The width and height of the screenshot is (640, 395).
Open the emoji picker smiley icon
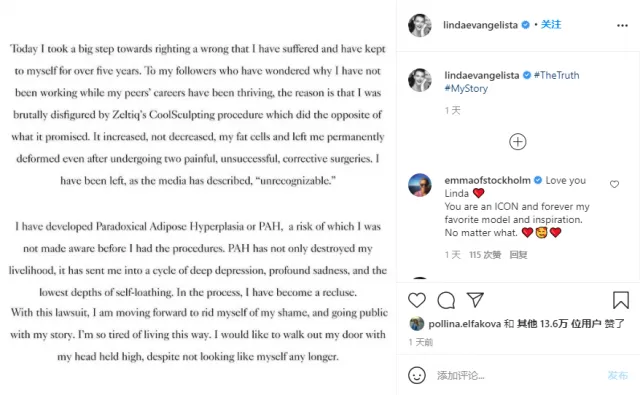click(417, 375)
